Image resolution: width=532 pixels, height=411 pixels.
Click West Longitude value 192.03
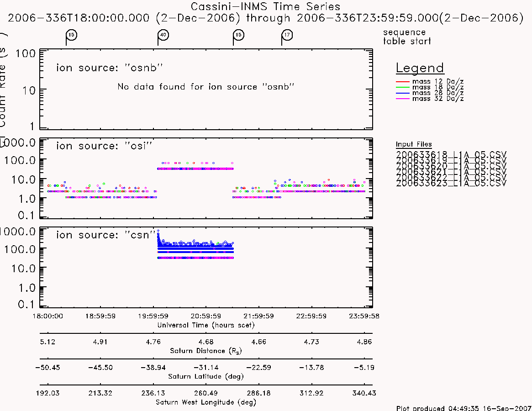[x=47, y=393]
